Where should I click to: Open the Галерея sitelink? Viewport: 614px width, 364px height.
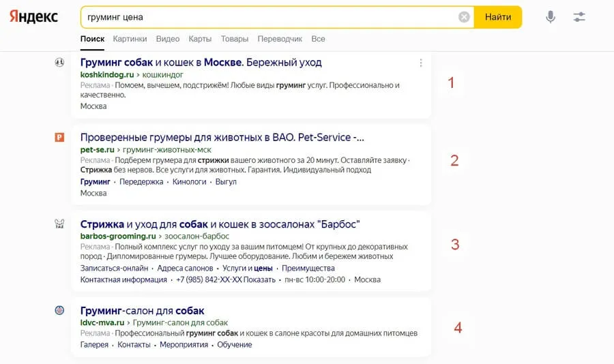coord(94,344)
